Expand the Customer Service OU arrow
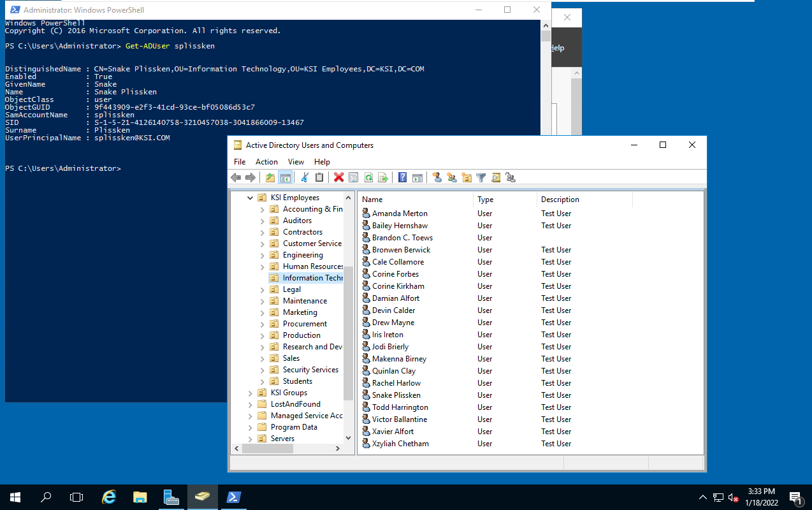The image size is (812, 510). point(263,244)
